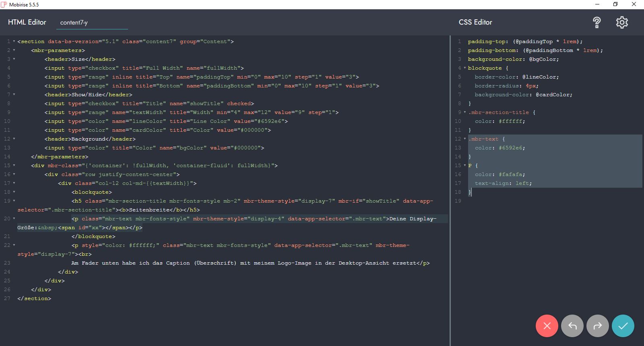Fold the .mbr-section-title rule on CSS line 9

(x=465, y=112)
